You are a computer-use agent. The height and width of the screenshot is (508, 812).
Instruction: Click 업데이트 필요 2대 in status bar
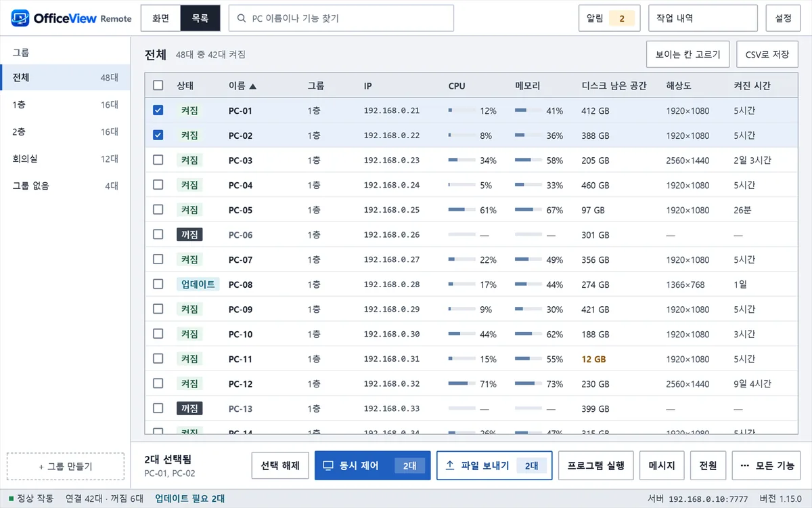tap(190, 499)
